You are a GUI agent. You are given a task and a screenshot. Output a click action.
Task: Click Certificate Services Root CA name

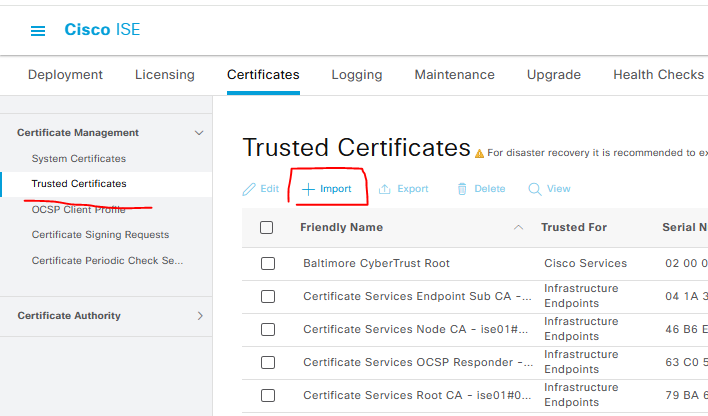417,395
